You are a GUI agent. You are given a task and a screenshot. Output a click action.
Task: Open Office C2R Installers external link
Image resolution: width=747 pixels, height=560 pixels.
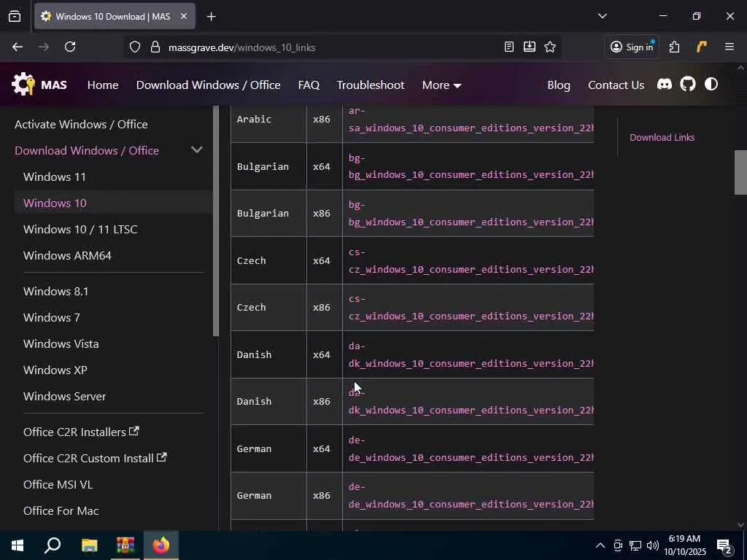81,432
